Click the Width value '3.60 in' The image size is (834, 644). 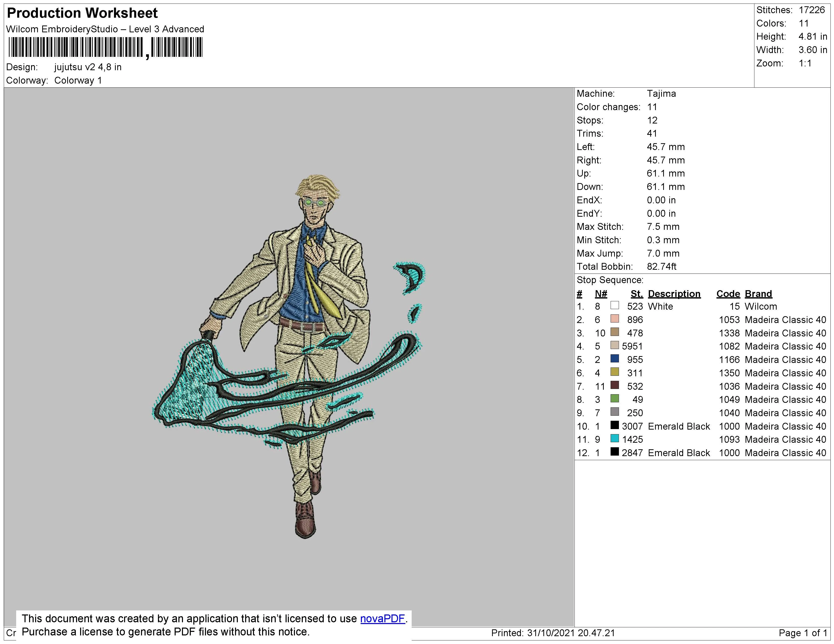pyautogui.click(x=813, y=50)
